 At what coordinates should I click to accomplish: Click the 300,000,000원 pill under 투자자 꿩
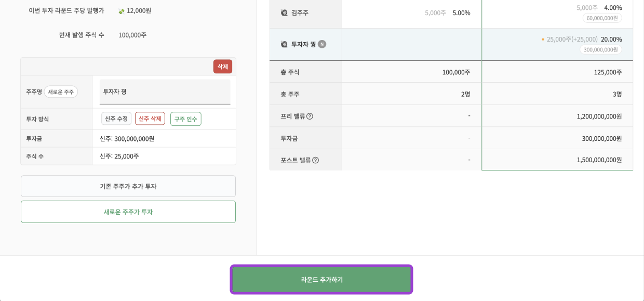click(601, 49)
